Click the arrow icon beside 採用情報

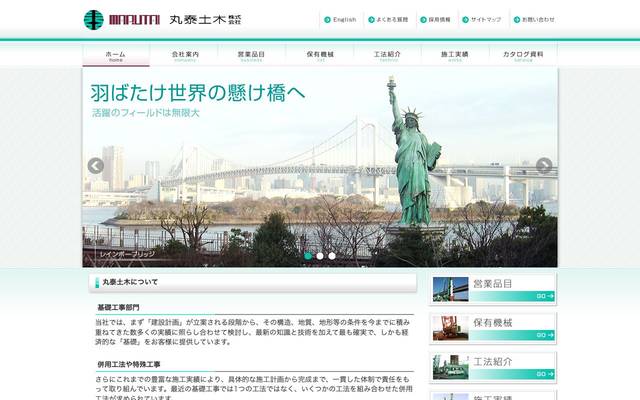pos(423,20)
